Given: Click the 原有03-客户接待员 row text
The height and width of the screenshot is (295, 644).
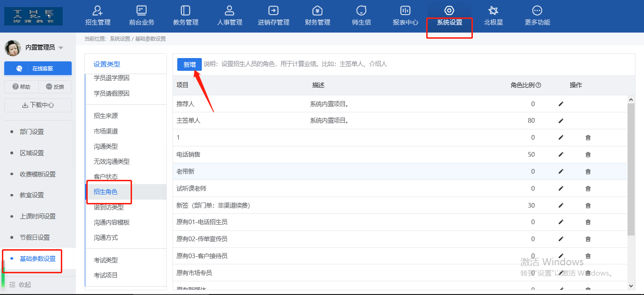Looking at the screenshot, I should click(x=202, y=256).
